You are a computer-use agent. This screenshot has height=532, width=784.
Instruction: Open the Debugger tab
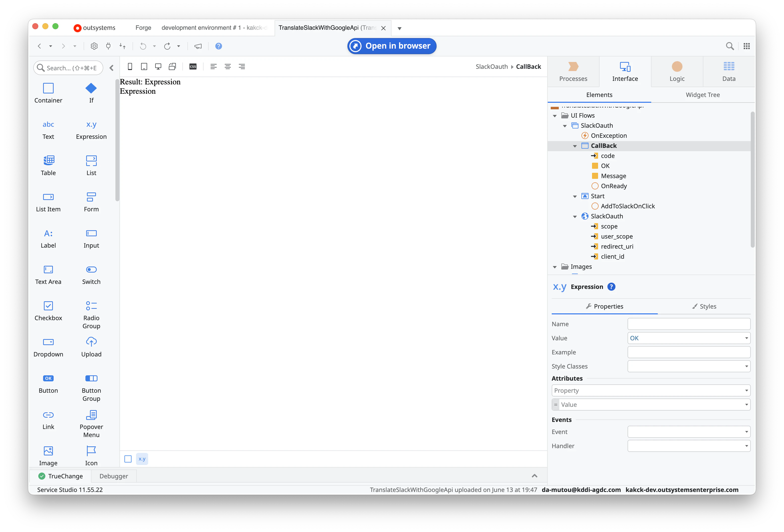114,476
